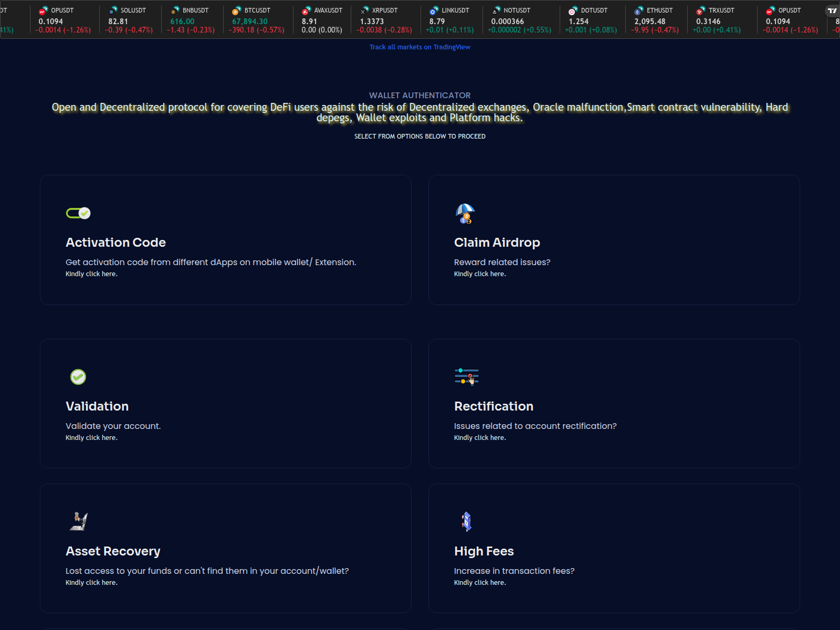Click the Claim Airdrop parachute icon
Screen dimensions: 840x630
click(x=465, y=214)
